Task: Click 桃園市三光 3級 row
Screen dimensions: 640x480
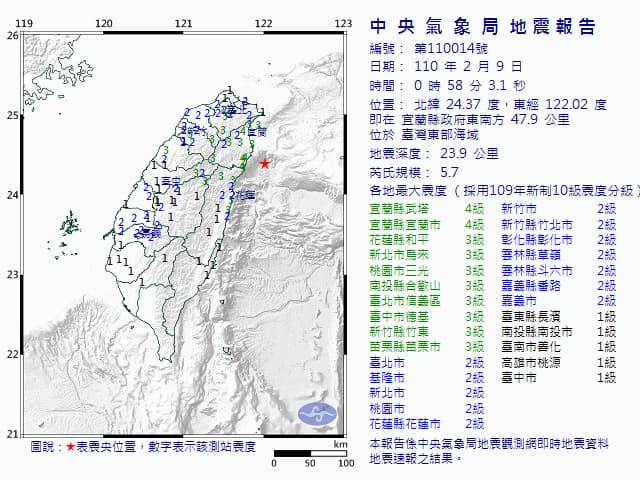Action: pyautogui.click(x=427, y=271)
